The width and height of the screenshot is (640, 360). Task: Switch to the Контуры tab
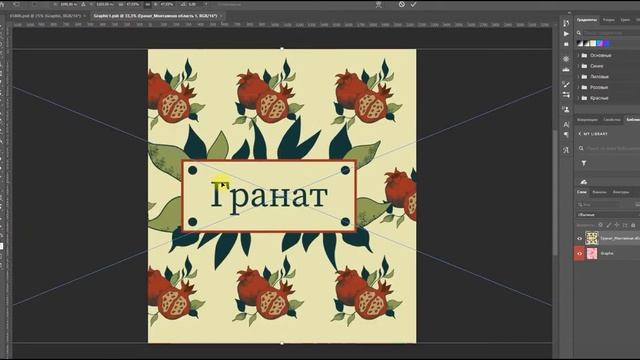621,192
